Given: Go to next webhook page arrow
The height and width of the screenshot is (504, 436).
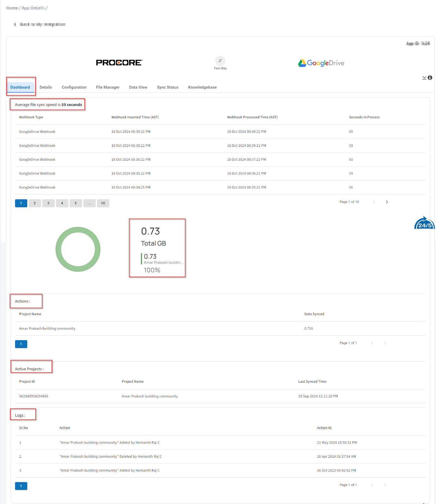Looking at the screenshot, I should 387,202.
